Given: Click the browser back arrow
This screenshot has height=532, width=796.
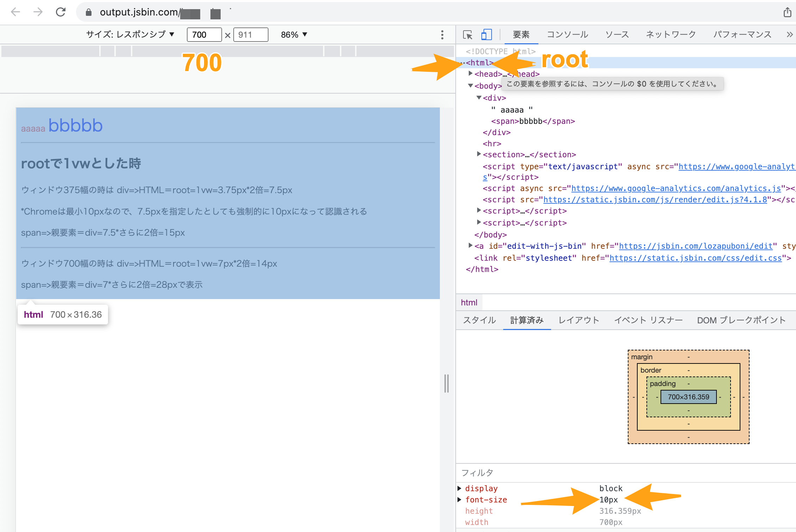Looking at the screenshot, I should [15, 12].
